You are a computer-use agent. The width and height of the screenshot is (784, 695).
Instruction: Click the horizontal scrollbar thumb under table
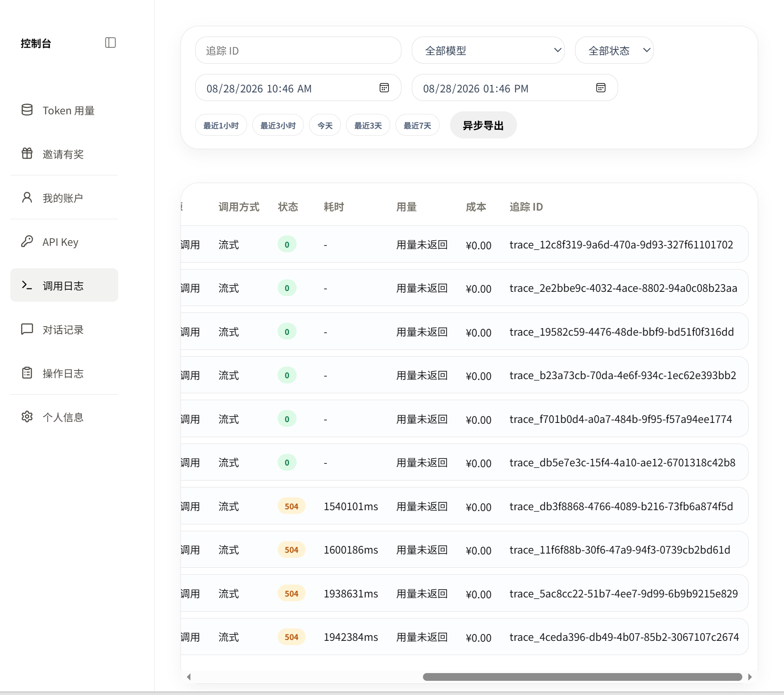(582, 677)
